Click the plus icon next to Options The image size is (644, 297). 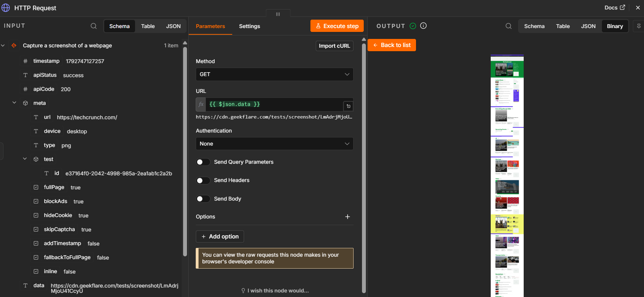coord(348,217)
